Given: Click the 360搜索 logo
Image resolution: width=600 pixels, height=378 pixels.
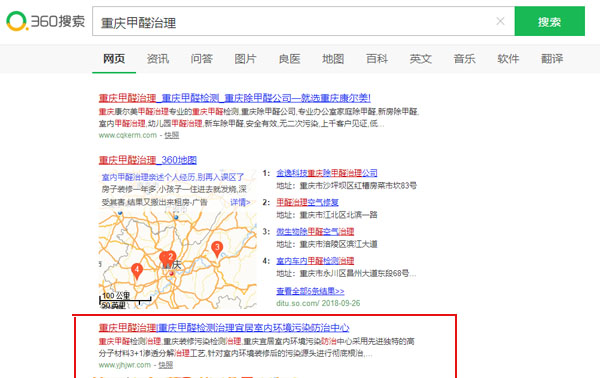Looking at the screenshot, I should coord(46,21).
